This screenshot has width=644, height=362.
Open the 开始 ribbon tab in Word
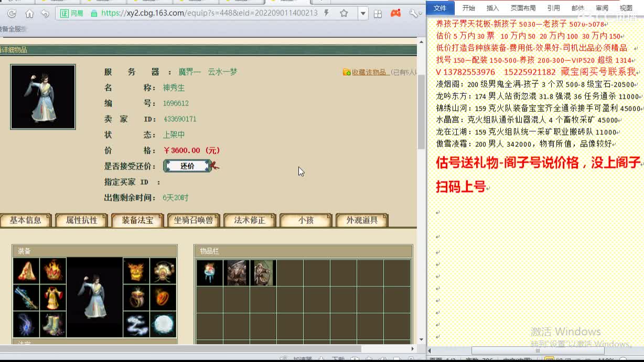pos(468,8)
